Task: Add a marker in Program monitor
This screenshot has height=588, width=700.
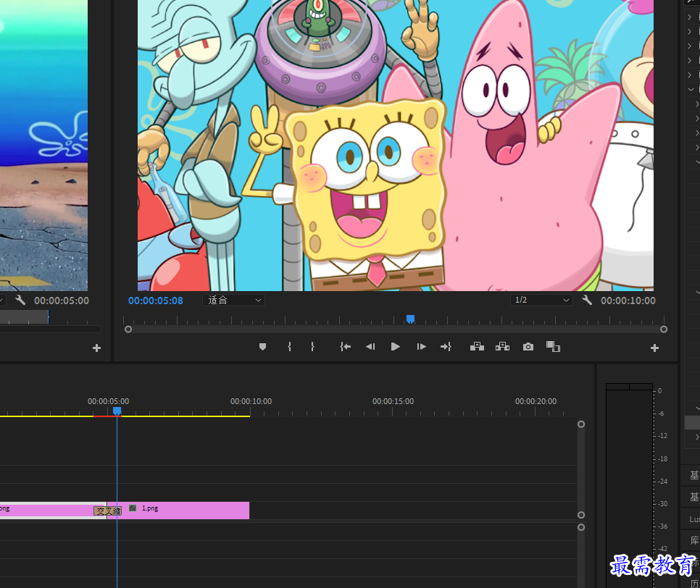Action: 262,347
